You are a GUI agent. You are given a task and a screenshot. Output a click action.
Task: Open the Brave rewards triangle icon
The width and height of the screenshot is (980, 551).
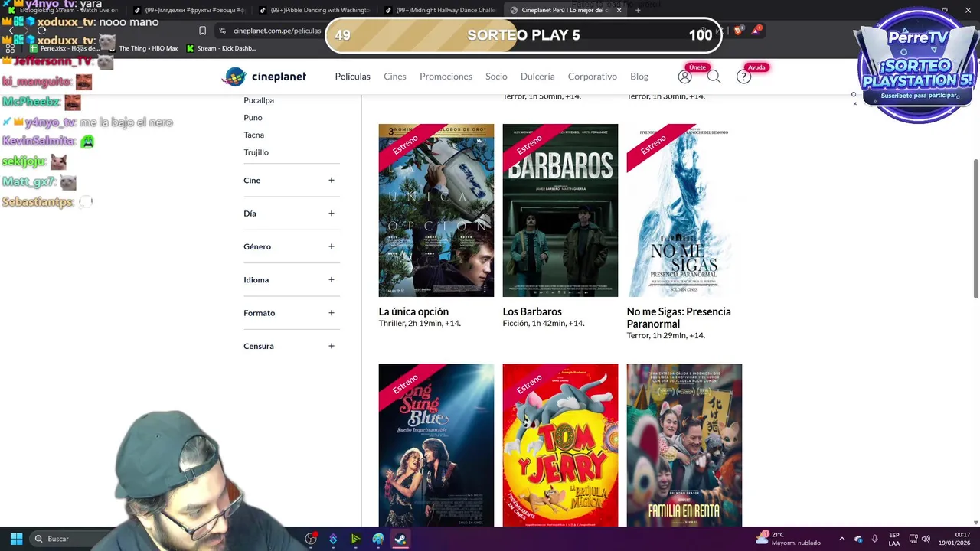coord(756,31)
